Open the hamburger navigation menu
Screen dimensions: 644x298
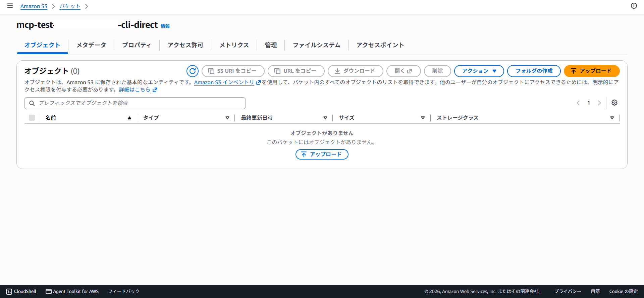[10, 6]
